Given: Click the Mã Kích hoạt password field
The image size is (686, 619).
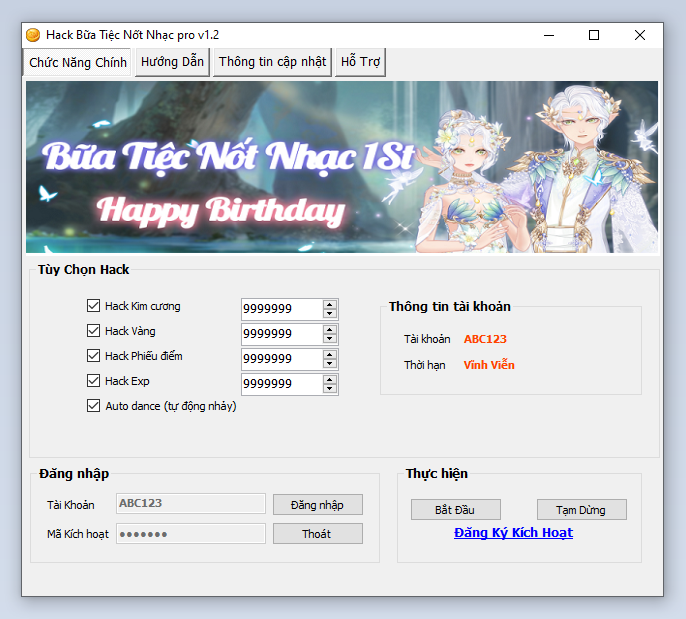Looking at the screenshot, I should point(191,534).
